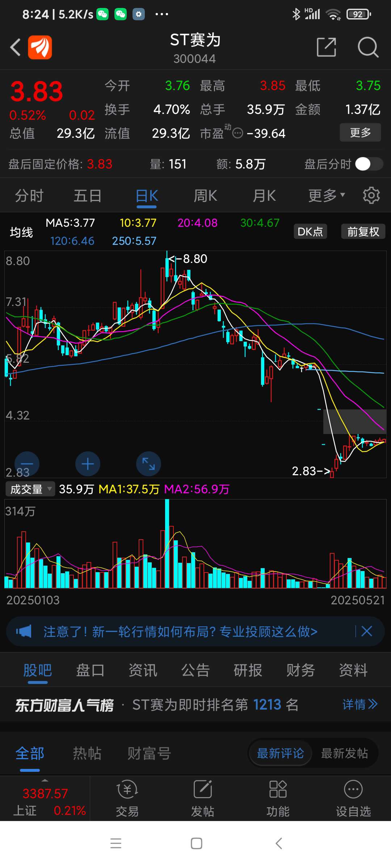This screenshot has width=391, height=868.
Task: Switch to 周K chart tab
Action: (x=205, y=196)
